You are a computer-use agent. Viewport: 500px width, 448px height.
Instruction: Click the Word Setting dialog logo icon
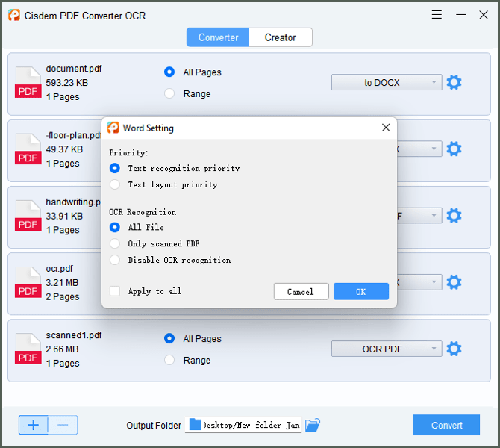tap(113, 128)
